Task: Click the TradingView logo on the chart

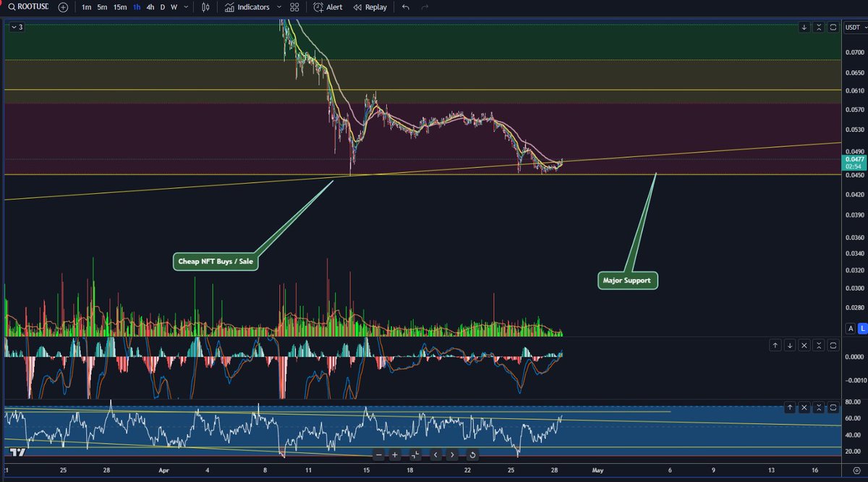Action: [19, 453]
